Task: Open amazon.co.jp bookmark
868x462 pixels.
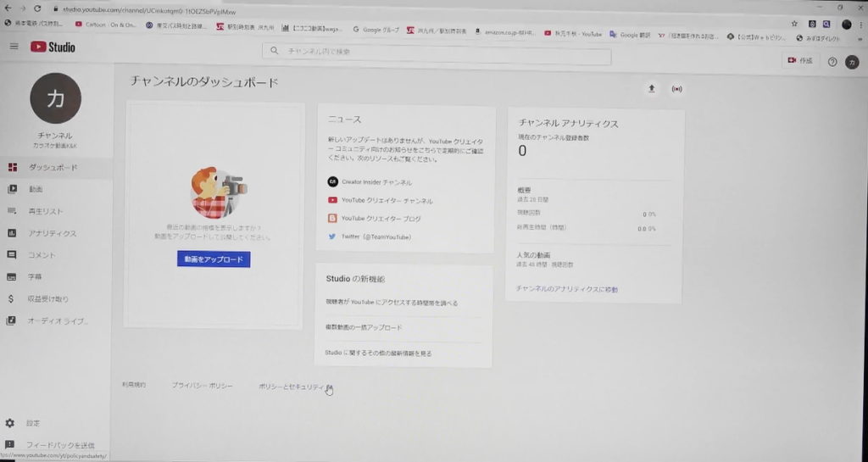Action: coord(505,32)
